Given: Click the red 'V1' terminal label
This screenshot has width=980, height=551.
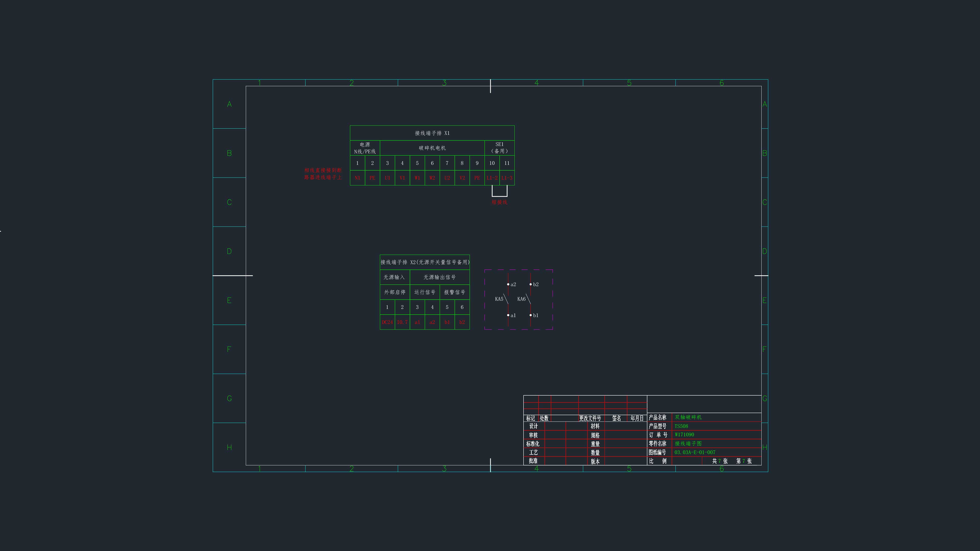Looking at the screenshot, I should point(402,178).
